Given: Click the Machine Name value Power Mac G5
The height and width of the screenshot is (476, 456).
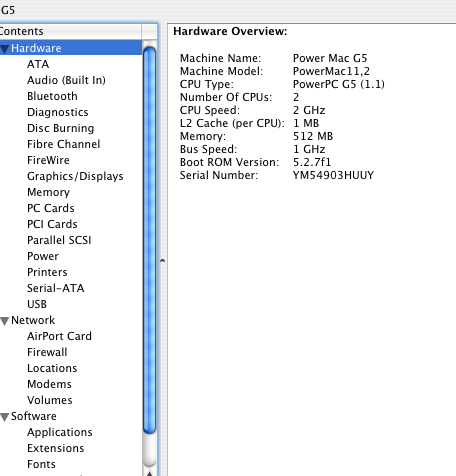Looking at the screenshot, I should tap(330, 58).
